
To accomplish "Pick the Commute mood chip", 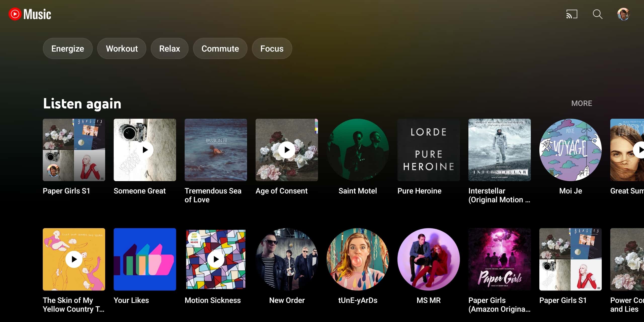I will pyautogui.click(x=220, y=49).
